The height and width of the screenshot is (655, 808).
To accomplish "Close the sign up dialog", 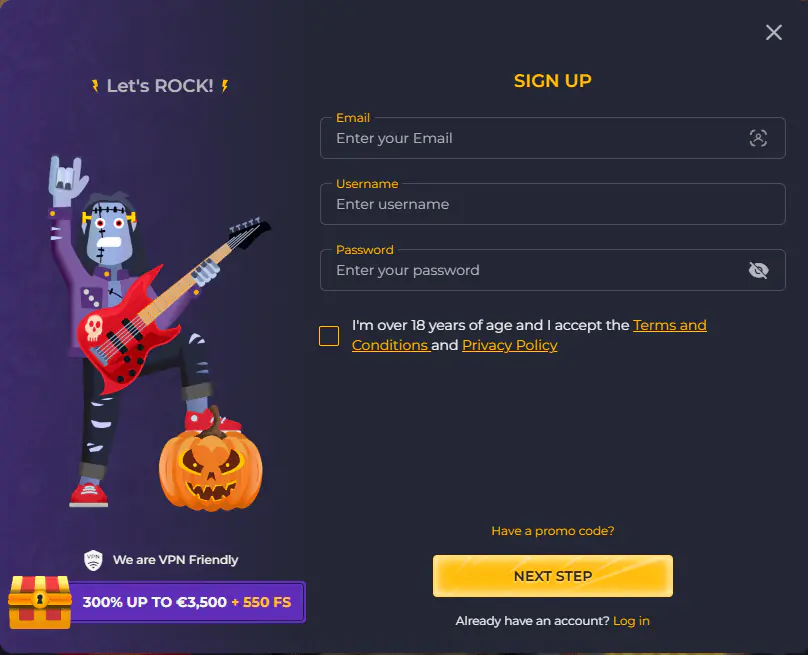I will (773, 32).
